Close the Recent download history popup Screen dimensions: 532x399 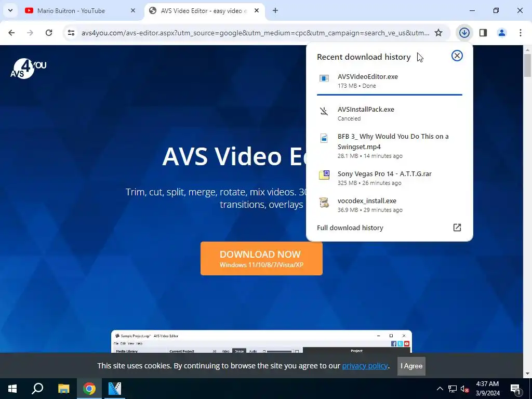457,56
